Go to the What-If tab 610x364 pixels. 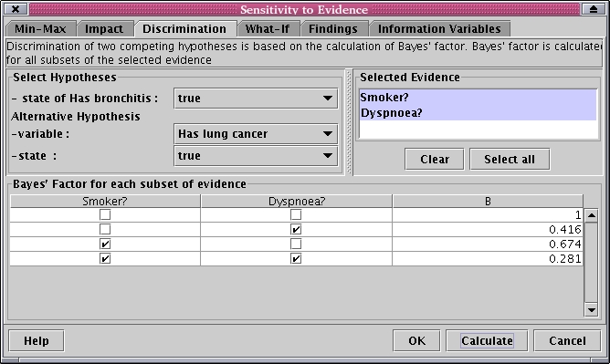pos(268,29)
